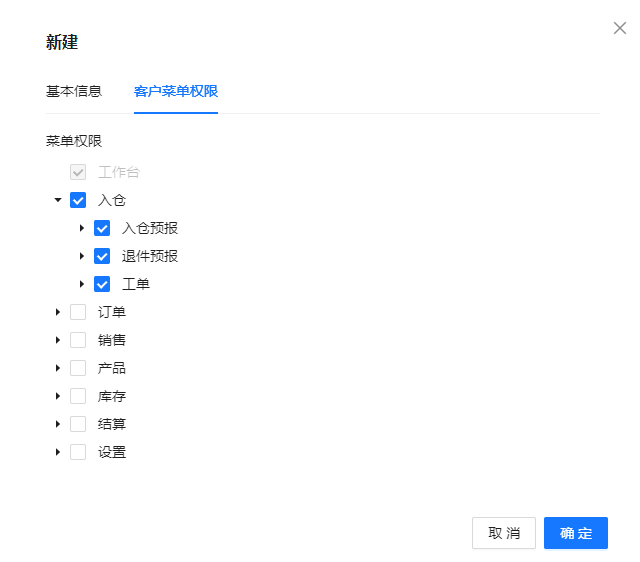This screenshot has height=562, width=640.
Task: Tick the 库存 checkbox
Action: click(78, 396)
